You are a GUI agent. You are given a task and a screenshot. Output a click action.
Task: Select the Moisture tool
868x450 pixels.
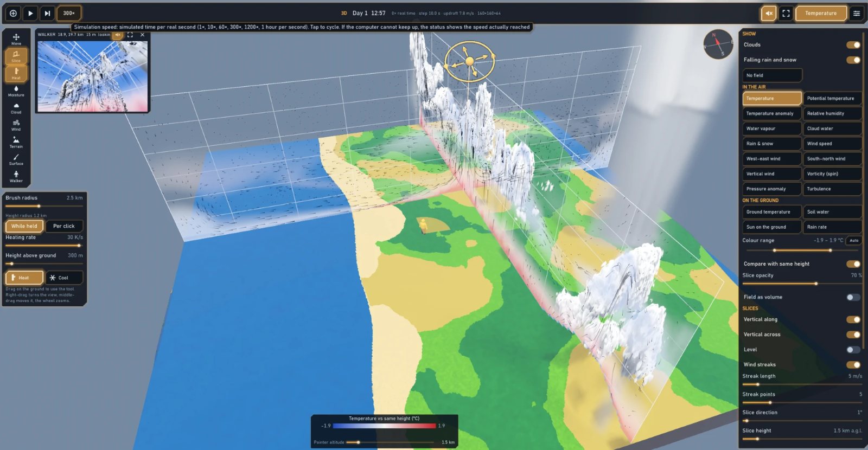[x=16, y=91]
